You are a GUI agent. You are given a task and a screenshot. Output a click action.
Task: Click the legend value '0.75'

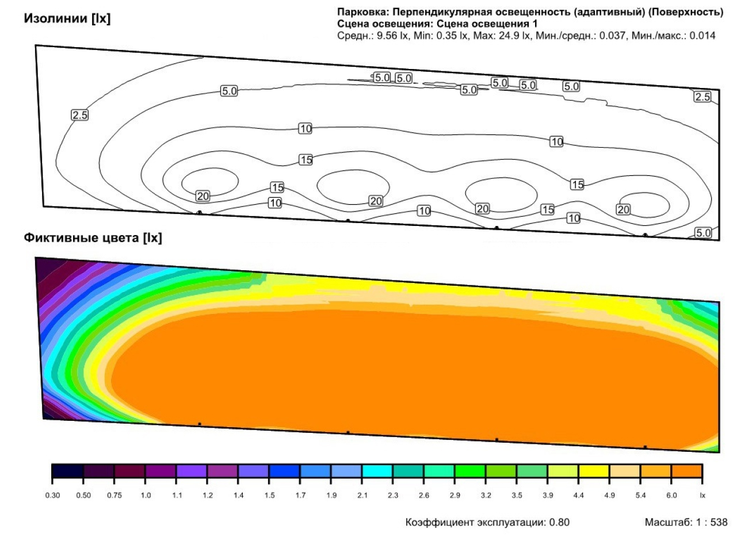pyautogui.click(x=114, y=496)
